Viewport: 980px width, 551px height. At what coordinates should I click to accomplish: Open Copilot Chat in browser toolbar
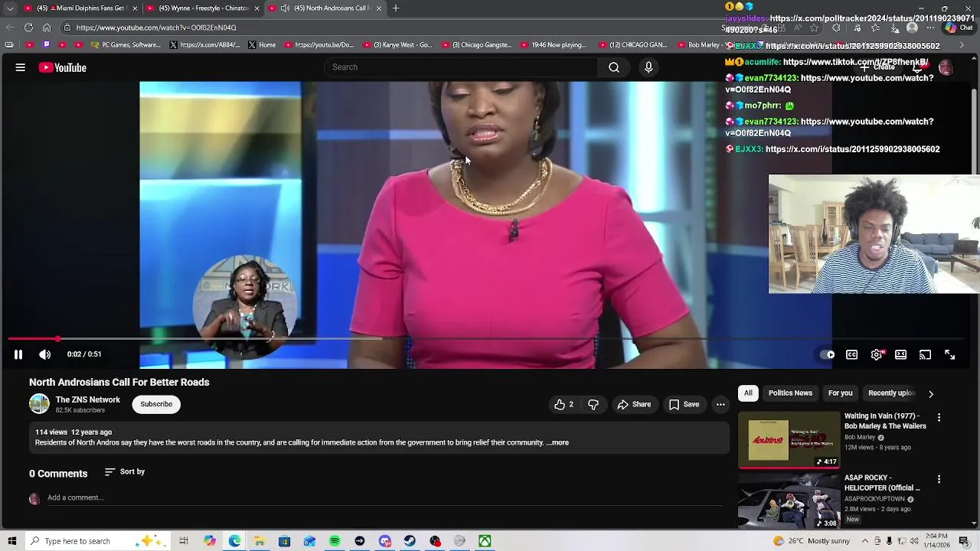959,28
